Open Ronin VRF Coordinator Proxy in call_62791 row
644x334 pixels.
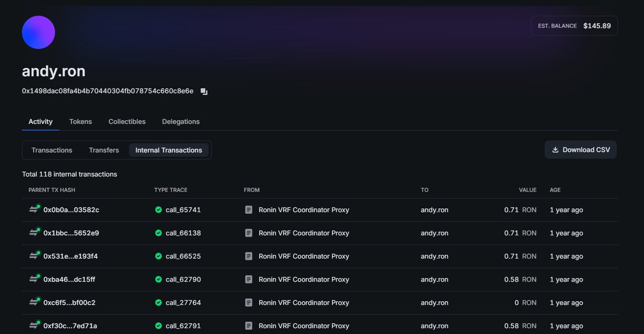(x=304, y=325)
